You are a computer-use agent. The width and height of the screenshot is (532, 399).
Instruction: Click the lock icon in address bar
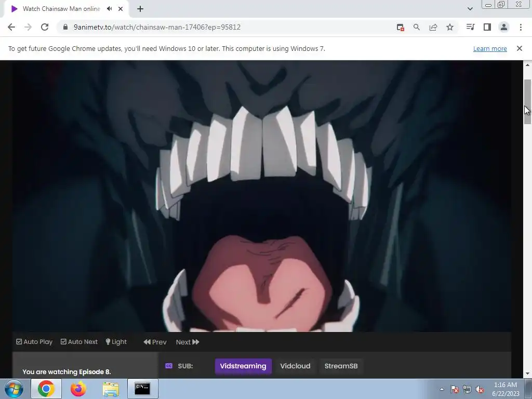click(x=65, y=27)
